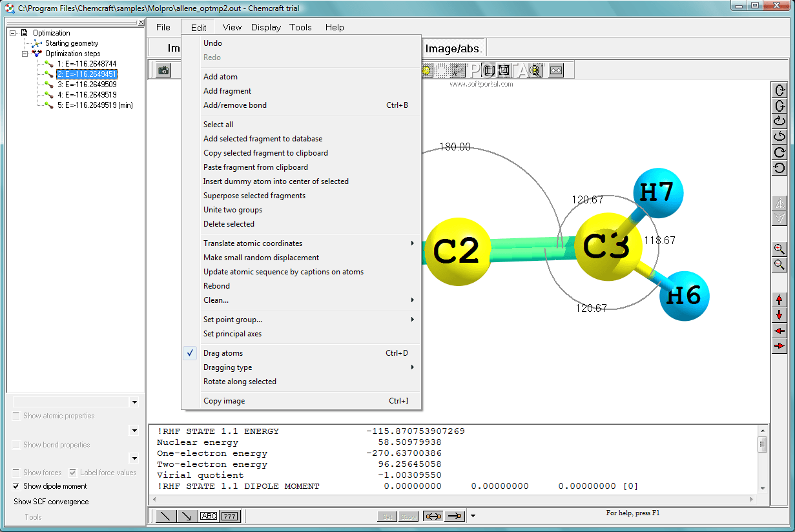Screen dimensions: 795x532
Task: Open the Help menu
Action: 335,27
